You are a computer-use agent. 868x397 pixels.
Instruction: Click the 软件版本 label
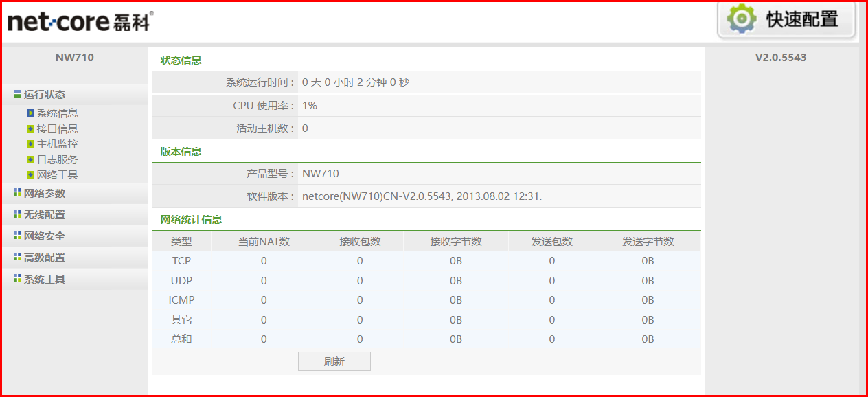(x=271, y=196)
